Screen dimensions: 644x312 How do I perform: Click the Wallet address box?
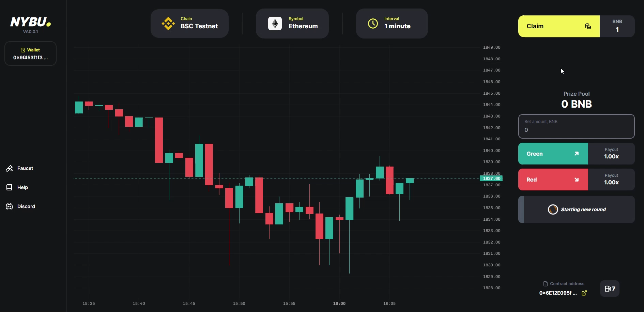pyautogui.click(x=30, y=53)
